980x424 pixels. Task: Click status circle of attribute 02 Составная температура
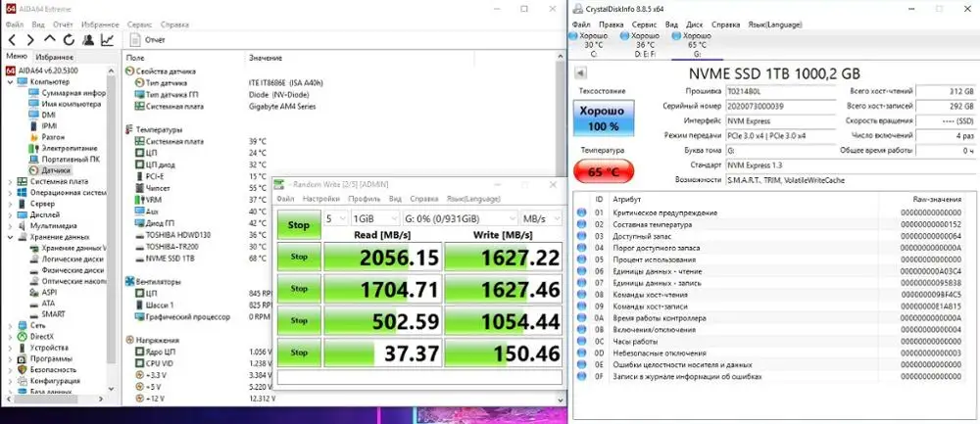[582, 224]
